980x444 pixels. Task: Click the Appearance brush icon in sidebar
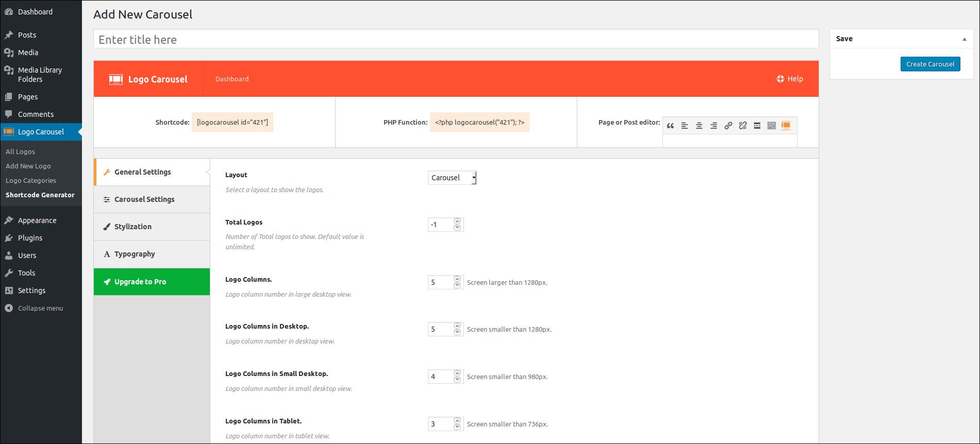pyautogui.click(x=9, y=220)
